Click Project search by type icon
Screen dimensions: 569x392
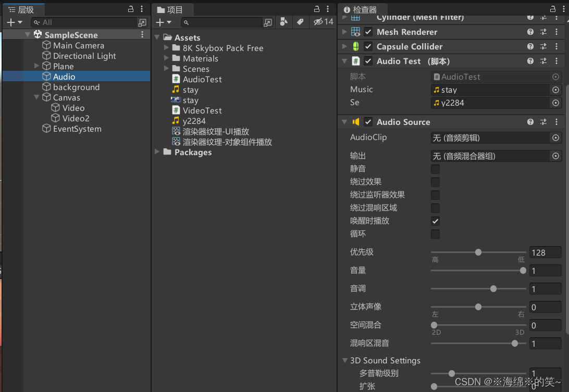coord(284,22)
